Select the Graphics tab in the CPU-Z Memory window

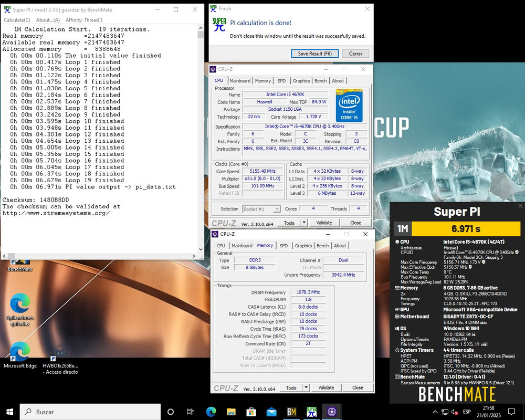(x=303, y=246)
